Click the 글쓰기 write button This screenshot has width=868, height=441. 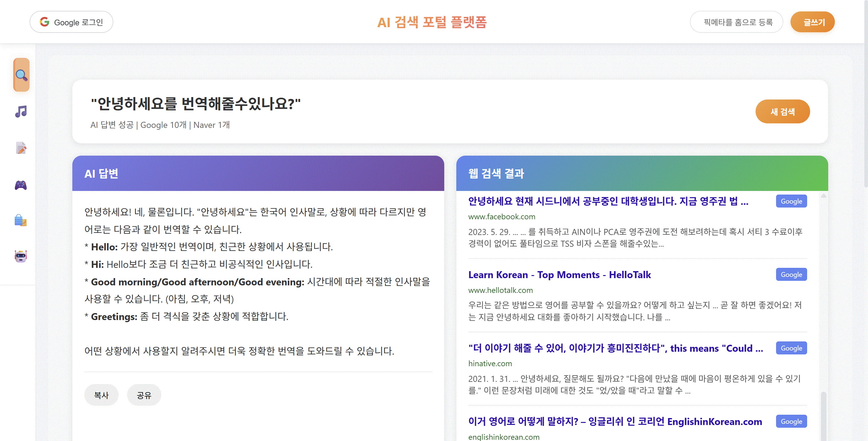(813, 22)
